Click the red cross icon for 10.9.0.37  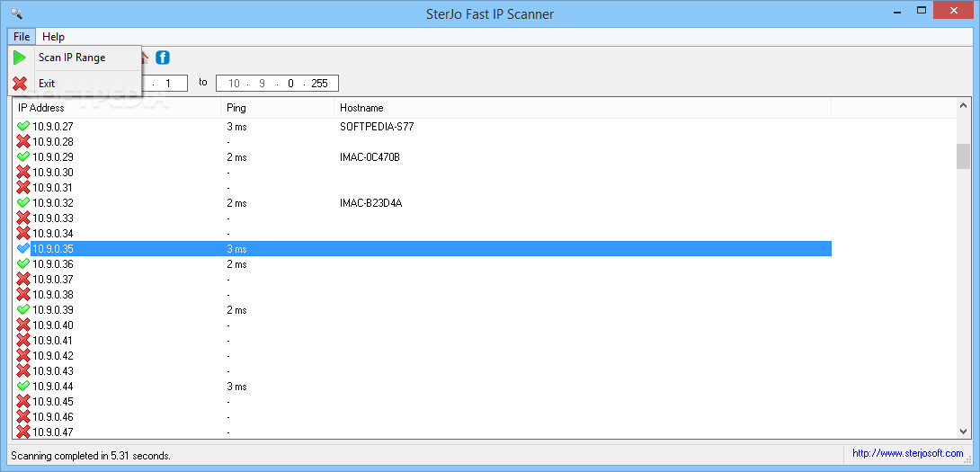coord(23,280)
